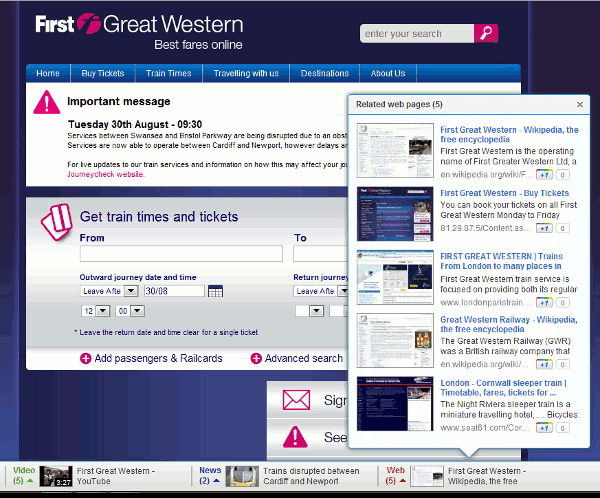Click +1 button for Great Western Railway result
This screenshot has height=498, width=600.
click(x=544, y=364)
